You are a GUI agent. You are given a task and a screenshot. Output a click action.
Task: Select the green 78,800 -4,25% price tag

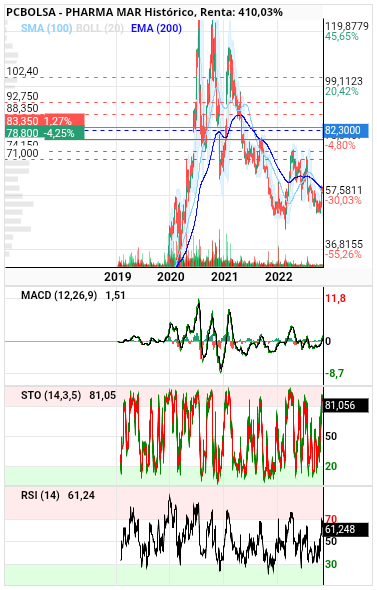coord(45,133)
